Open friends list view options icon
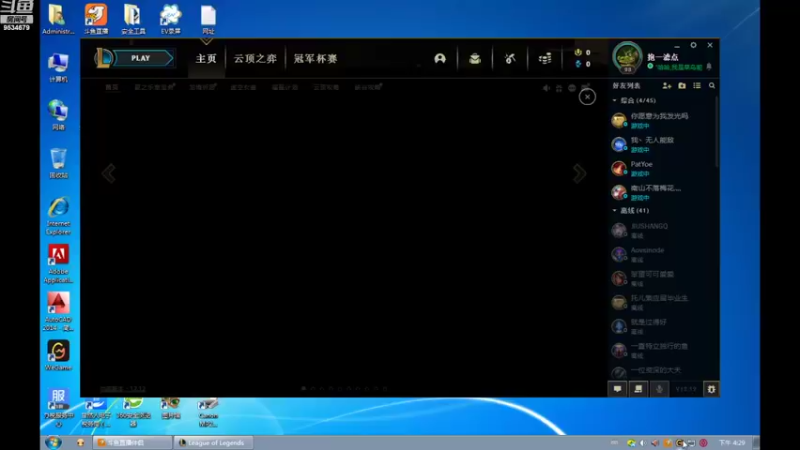Screen dimensions: 800x450 697,86
